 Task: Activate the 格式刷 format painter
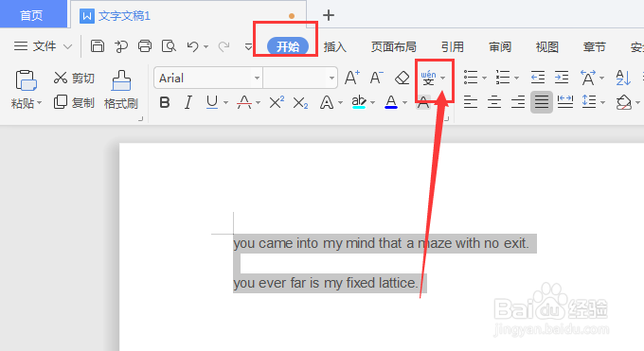pyautogui.click(x=121, y=90)
